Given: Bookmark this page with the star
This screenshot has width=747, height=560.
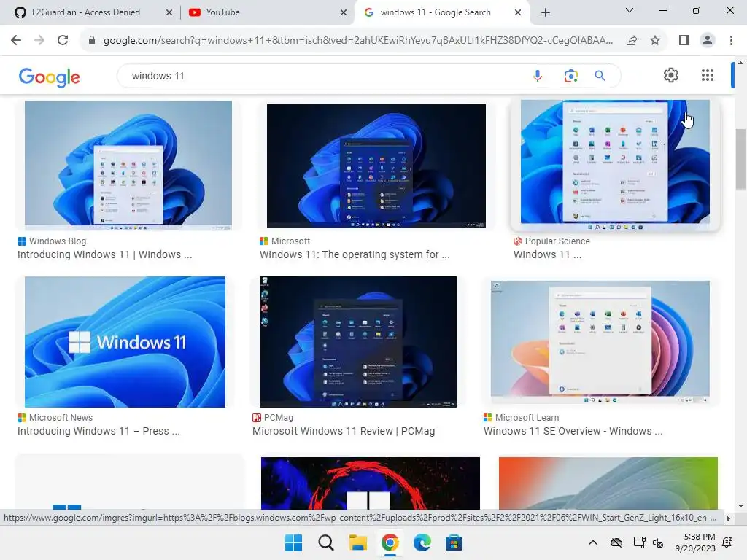Looking at the screenshot, I should pyautogui.click(x=655, y=41).
